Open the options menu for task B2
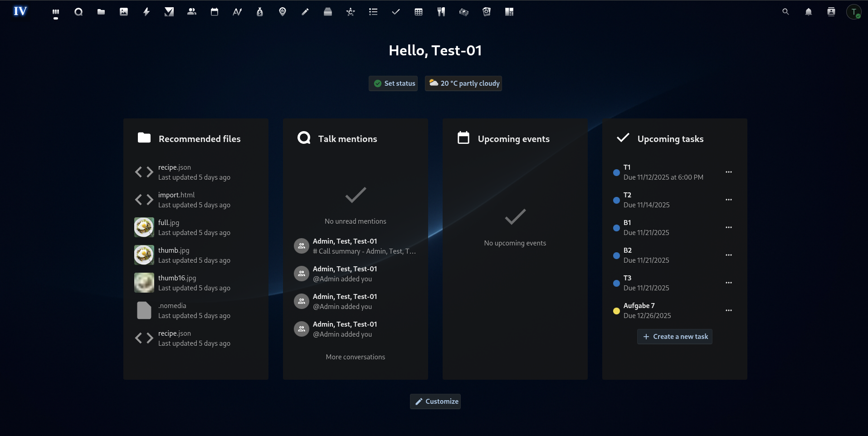 tap(729, 255)
